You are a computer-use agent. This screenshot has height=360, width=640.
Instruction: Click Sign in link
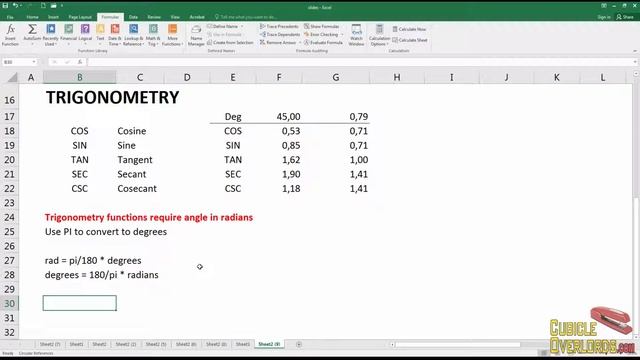pyautogui.click(x=604, y=17)
